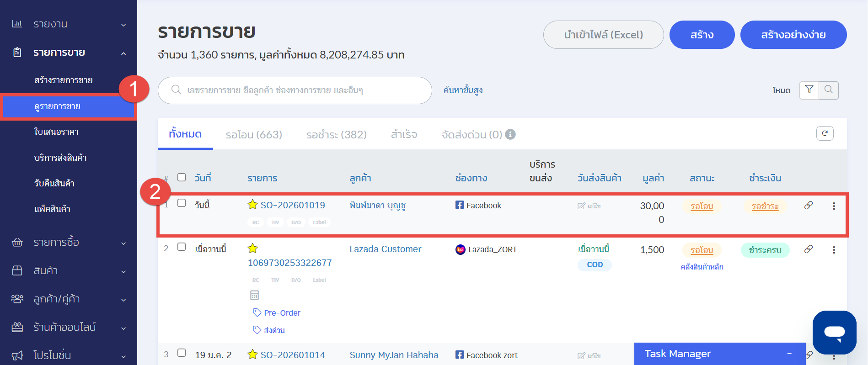Expand the สินค้า sidebar section
The height and width of the screenshot is (365, 868).
tap(69, 270)
